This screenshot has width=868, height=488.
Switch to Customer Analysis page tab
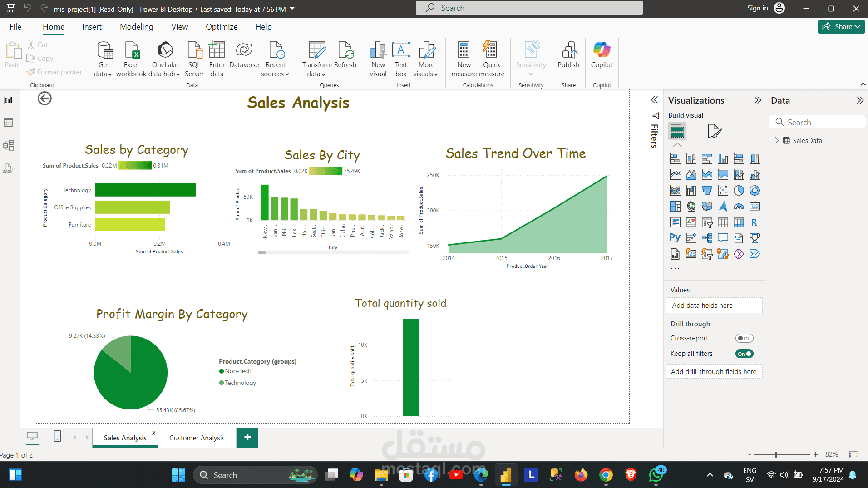click(197, 438)
